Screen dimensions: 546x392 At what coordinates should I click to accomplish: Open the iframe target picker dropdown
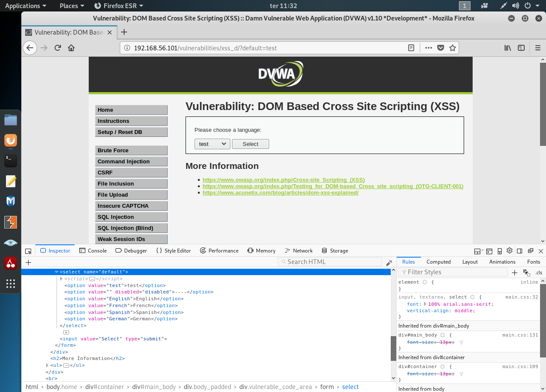point(479,251)
